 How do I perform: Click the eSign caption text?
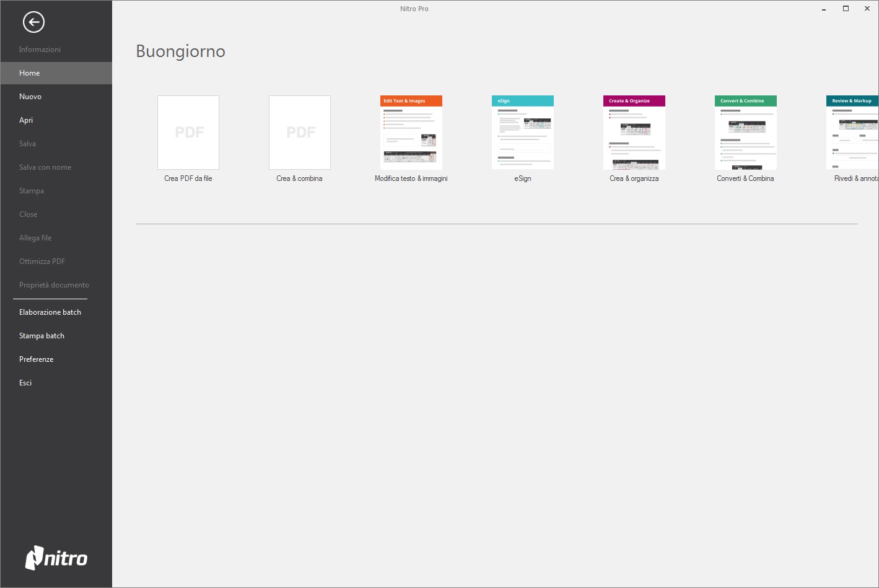tap(523, 178)
